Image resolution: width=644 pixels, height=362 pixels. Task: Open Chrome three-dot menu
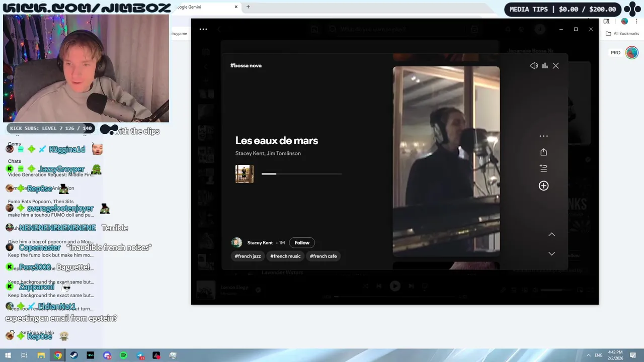(x=637, y=21)
